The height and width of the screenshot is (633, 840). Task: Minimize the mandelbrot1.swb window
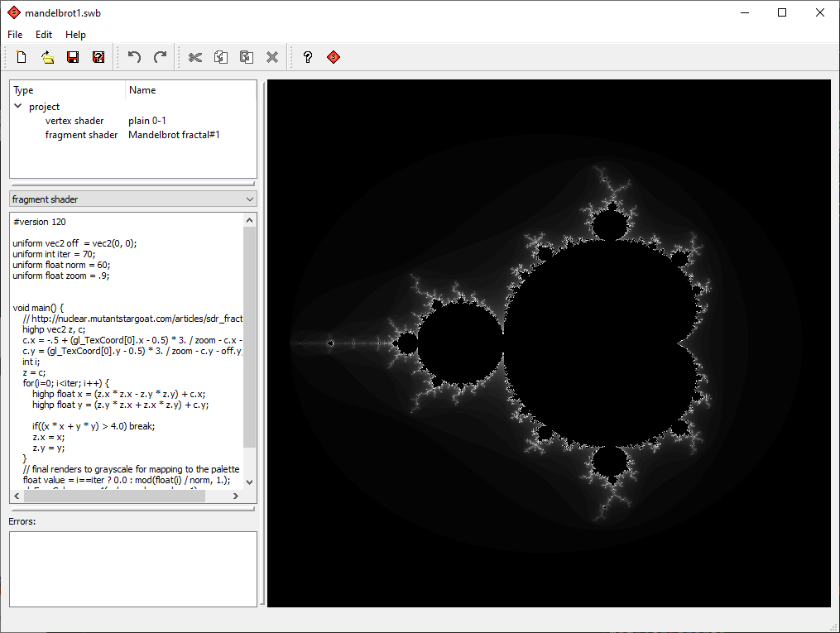pos(745,13)
